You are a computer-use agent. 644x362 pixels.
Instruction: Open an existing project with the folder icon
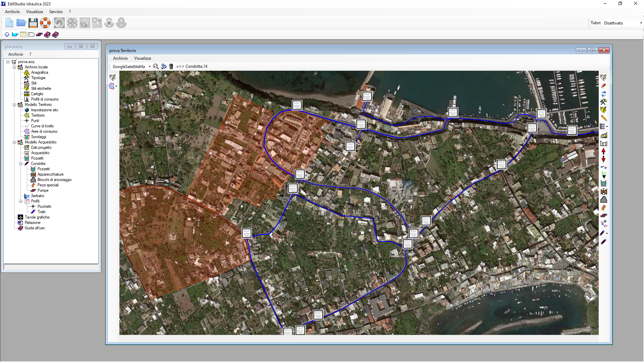[21, 23]
